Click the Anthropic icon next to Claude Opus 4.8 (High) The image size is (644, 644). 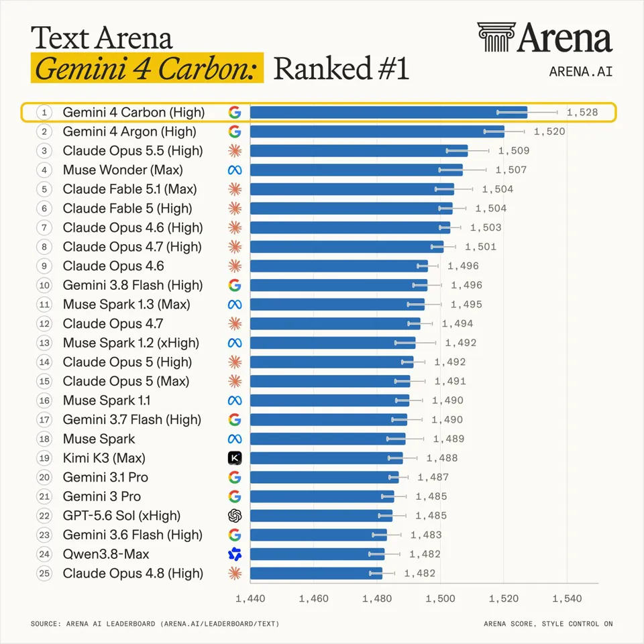pyautogui.click(x=235, y=574)
